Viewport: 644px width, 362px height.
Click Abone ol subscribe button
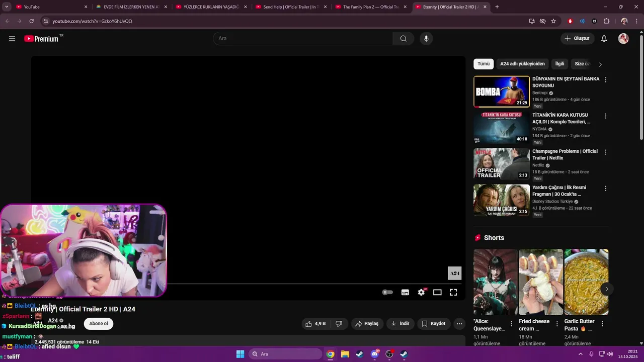point(99,324)
